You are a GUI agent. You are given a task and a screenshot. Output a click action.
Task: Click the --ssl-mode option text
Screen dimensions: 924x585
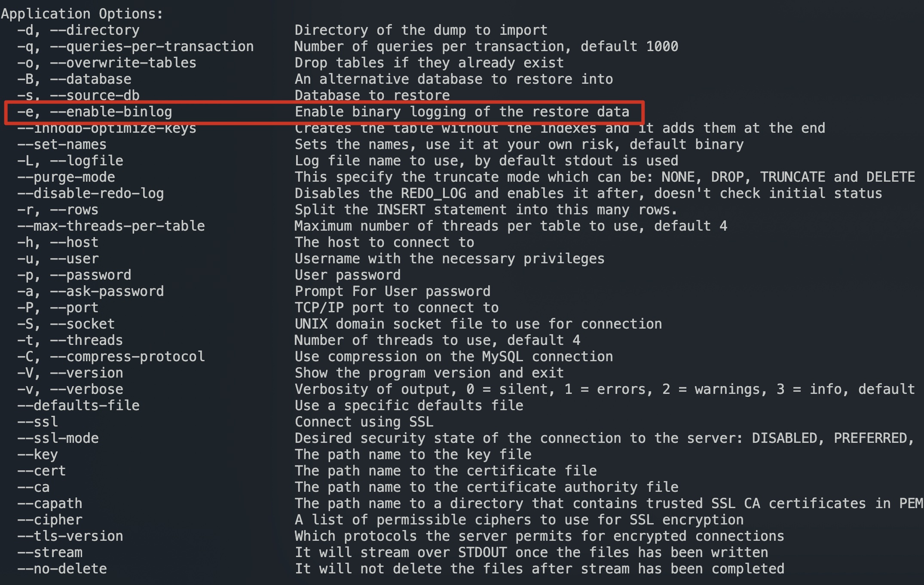(x=58, y=439)
